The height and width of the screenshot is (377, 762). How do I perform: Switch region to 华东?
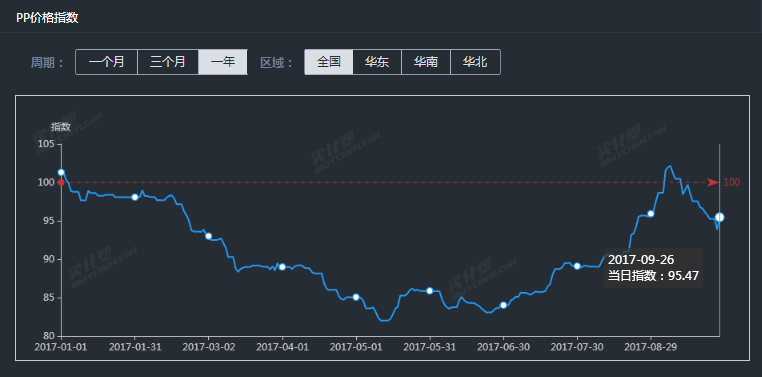377,62
